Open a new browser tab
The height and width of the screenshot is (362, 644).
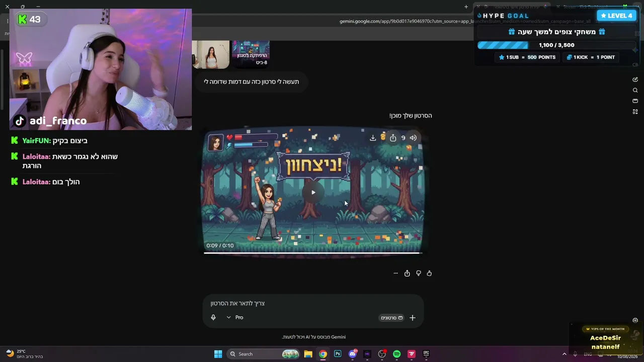pos(466,7)
